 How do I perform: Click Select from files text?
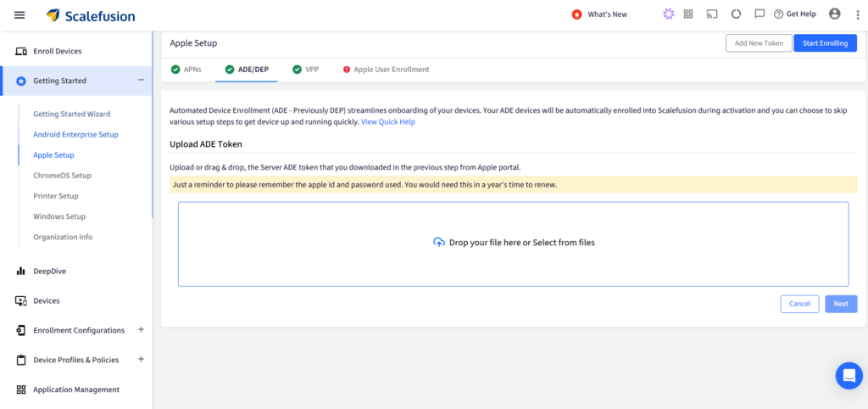[x=564, y=242]
